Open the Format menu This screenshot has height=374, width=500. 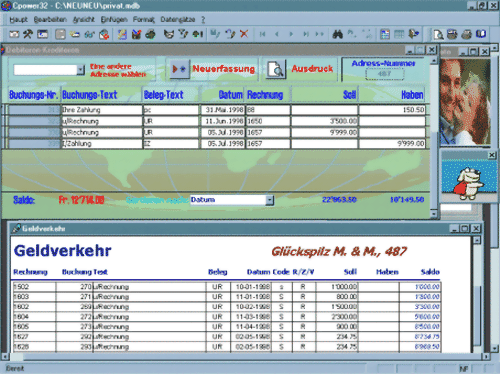[144, 20]
